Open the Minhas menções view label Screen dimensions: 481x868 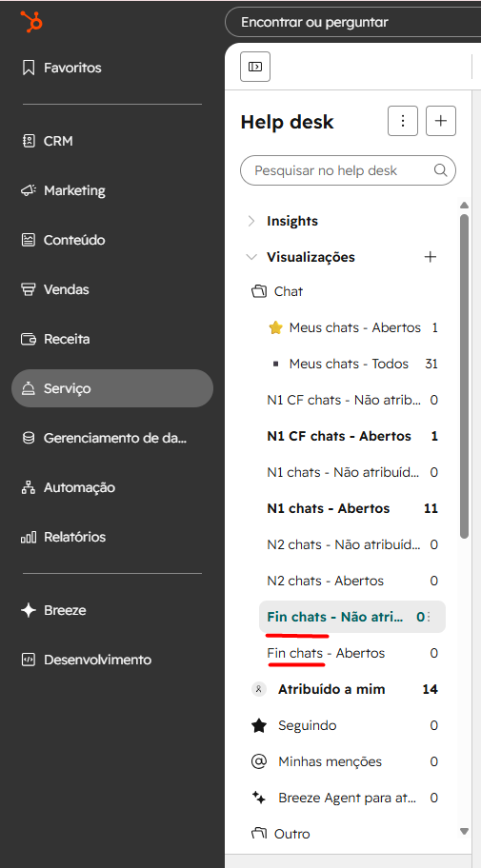click(330, 761)
